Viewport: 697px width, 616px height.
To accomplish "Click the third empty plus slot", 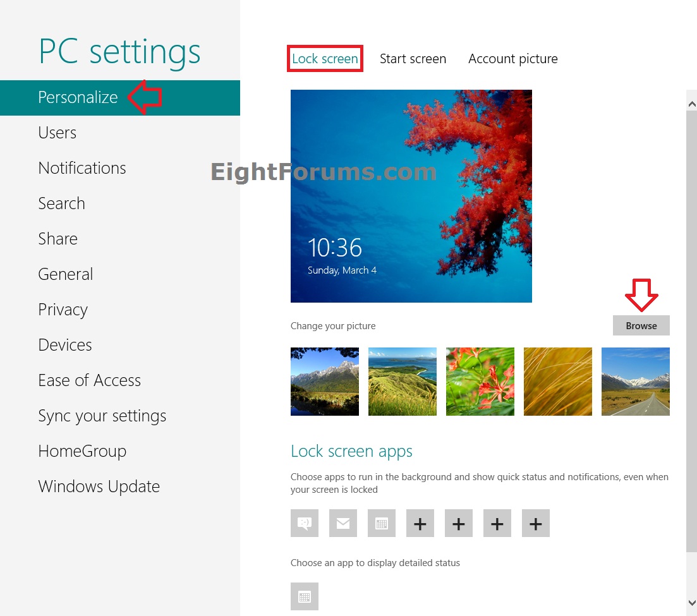I will 497,523.
